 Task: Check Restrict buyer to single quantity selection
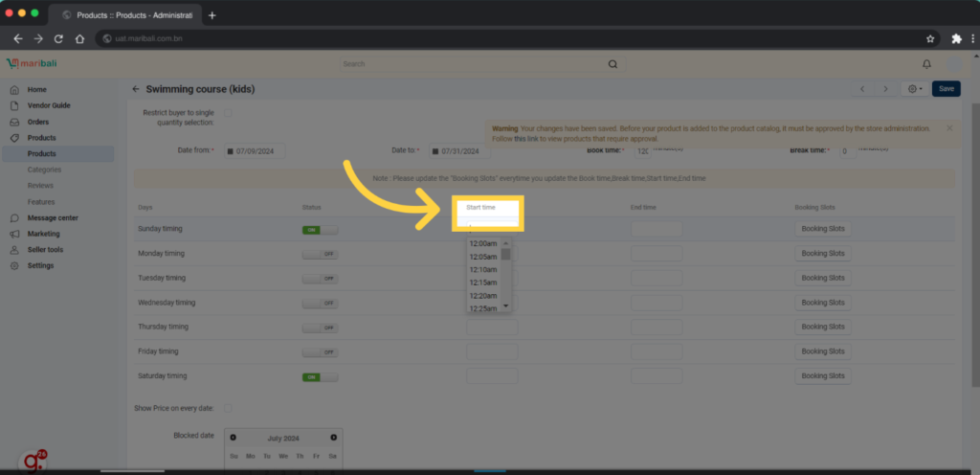pos(228,114)
